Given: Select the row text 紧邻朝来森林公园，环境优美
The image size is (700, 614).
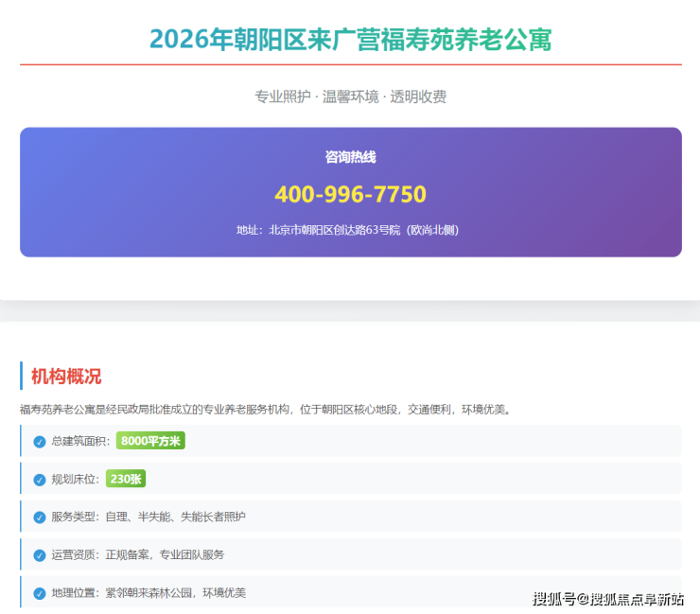Looking at the screenshot, I should click(x=175, y=593).
